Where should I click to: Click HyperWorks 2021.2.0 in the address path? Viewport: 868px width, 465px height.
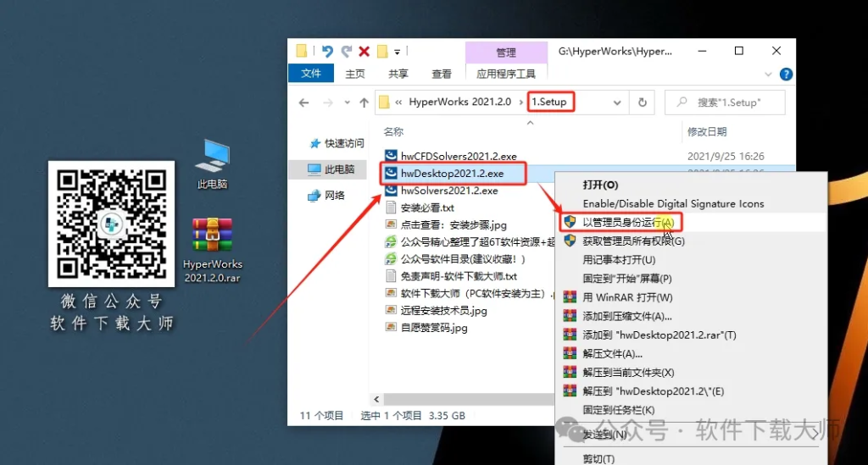tap(459, 102)
